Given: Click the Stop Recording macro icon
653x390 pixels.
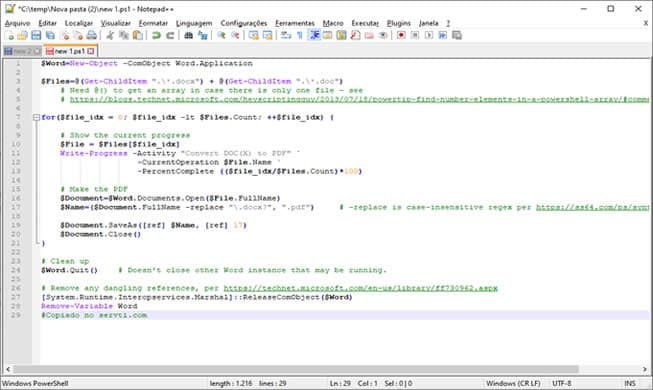Looking at the screenshot, I should pyautogui.click(x=415, y=35).
